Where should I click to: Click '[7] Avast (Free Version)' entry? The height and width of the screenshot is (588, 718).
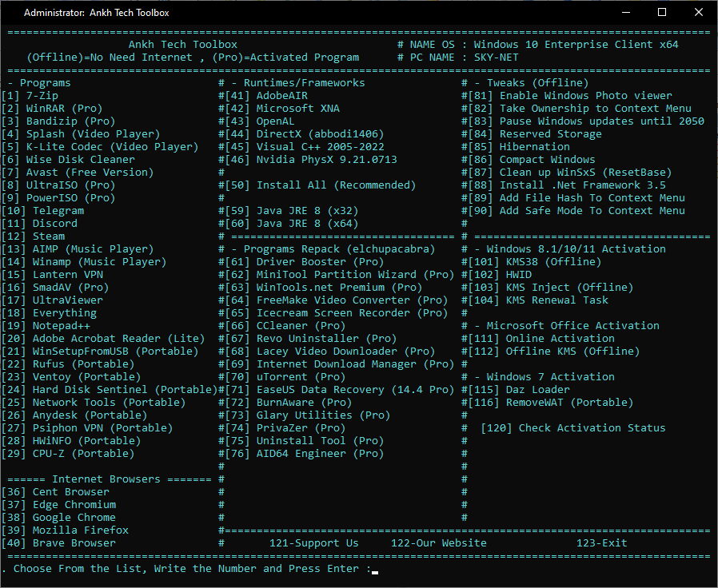point(78,173)
